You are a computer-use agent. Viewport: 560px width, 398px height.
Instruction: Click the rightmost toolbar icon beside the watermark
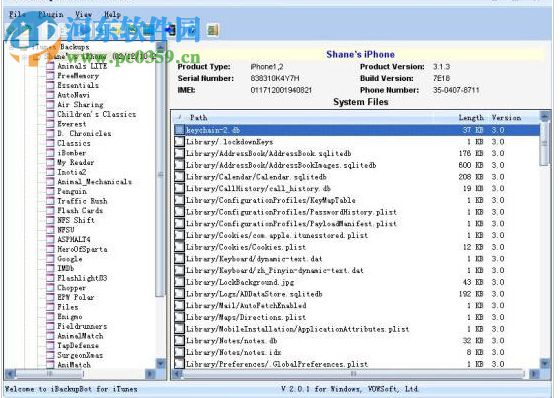tap(212, 30)
